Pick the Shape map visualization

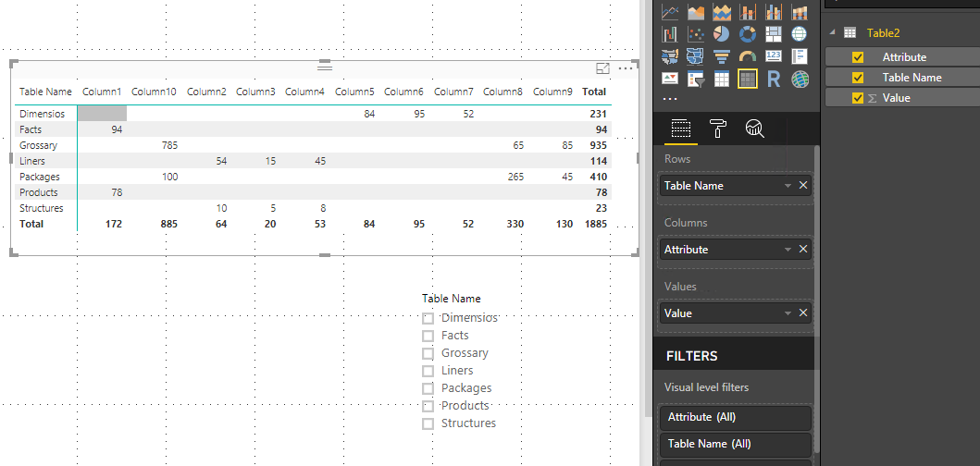coord(696,56)
